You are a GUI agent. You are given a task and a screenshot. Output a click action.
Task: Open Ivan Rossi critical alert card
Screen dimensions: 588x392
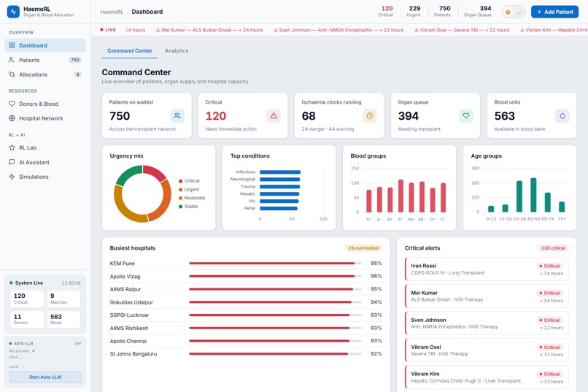click(x=487, y=269)
